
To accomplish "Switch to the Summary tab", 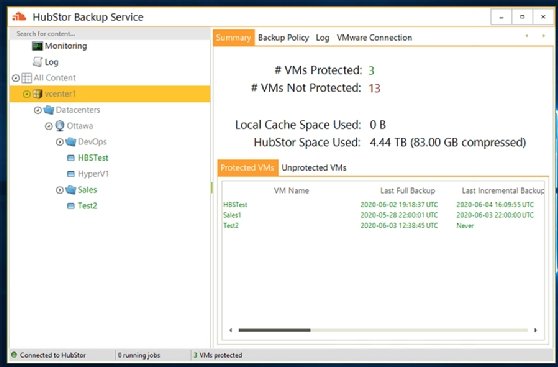I will [234, 38].
